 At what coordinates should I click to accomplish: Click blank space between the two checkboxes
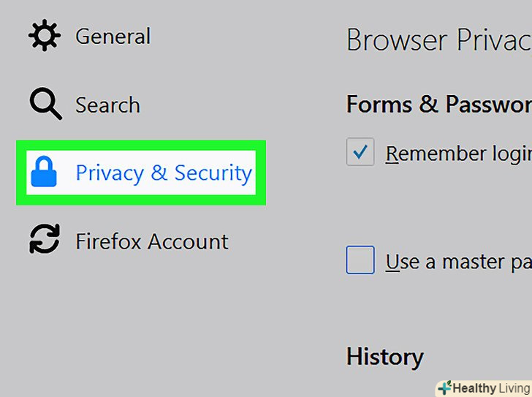pos(438,208)
